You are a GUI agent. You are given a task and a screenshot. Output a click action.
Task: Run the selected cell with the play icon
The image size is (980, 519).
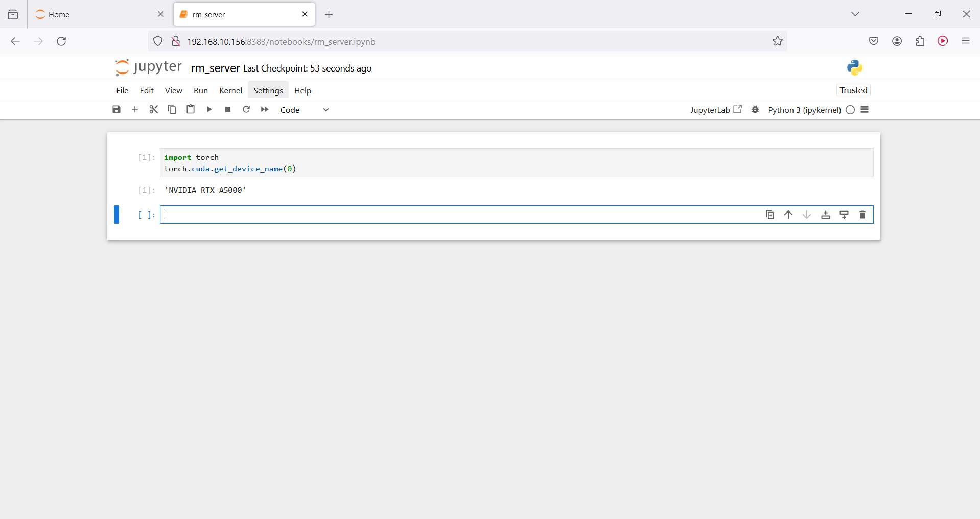coord(209,109)
